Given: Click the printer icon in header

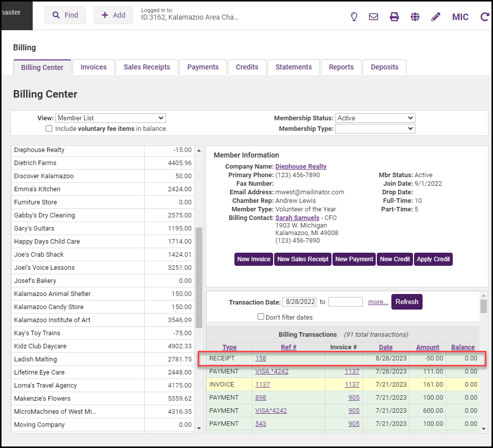Looking at the screenshot, I should pyautogui.click(x=394, y=17).
